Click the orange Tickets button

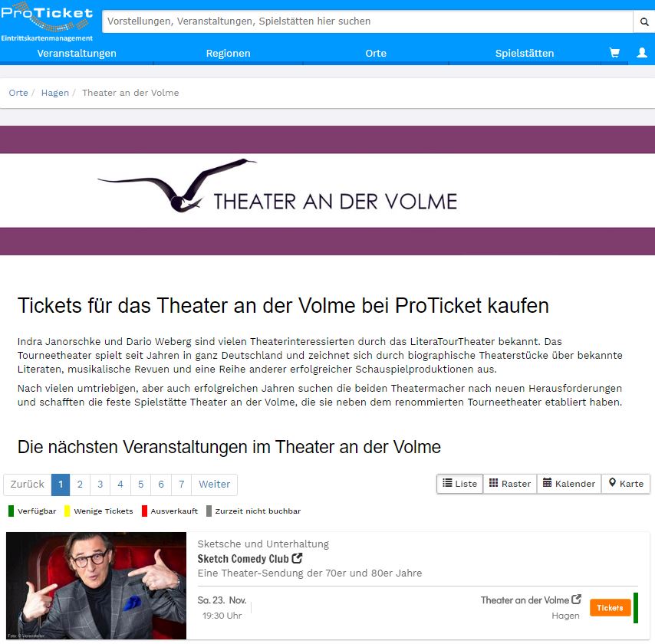pyautogui.click(x=610, y=608)
